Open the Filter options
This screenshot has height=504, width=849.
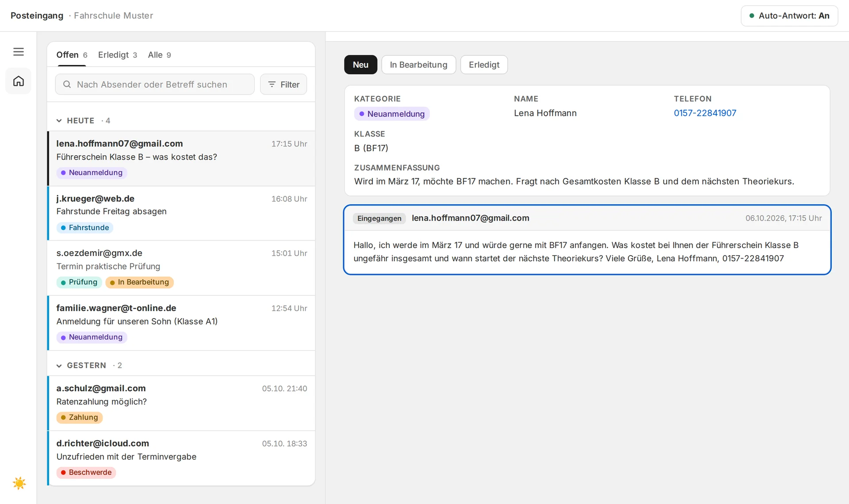283,84
